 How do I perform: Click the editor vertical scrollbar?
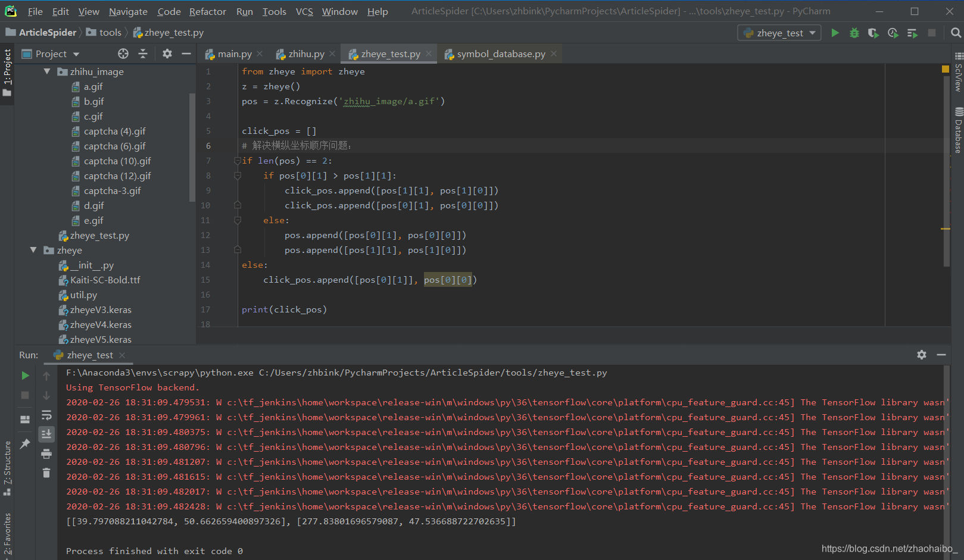pyautogui.click(x=947, y=170)
